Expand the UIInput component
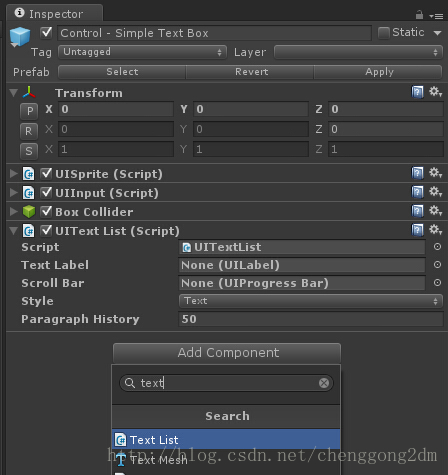448x475 pixels. 13,193
